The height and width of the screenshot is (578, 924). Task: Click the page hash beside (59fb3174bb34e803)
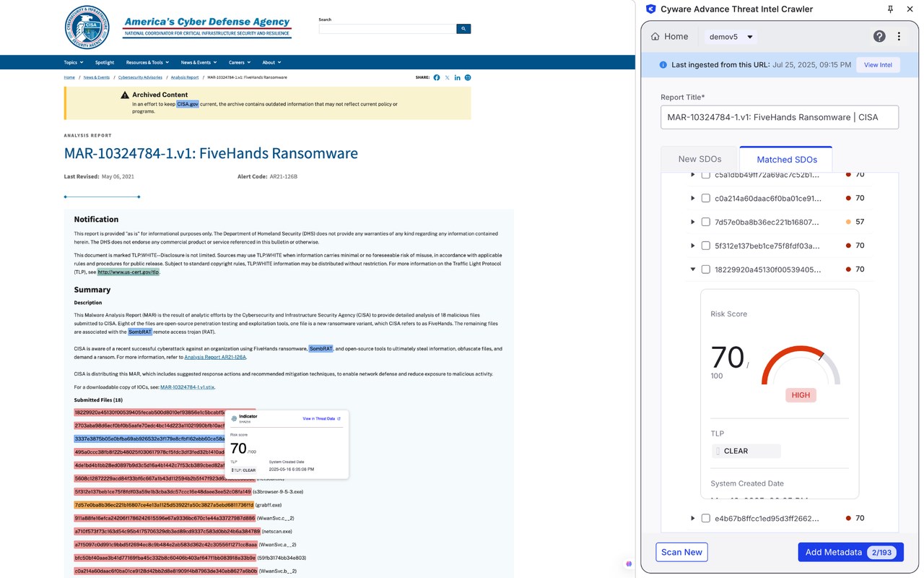165,558
